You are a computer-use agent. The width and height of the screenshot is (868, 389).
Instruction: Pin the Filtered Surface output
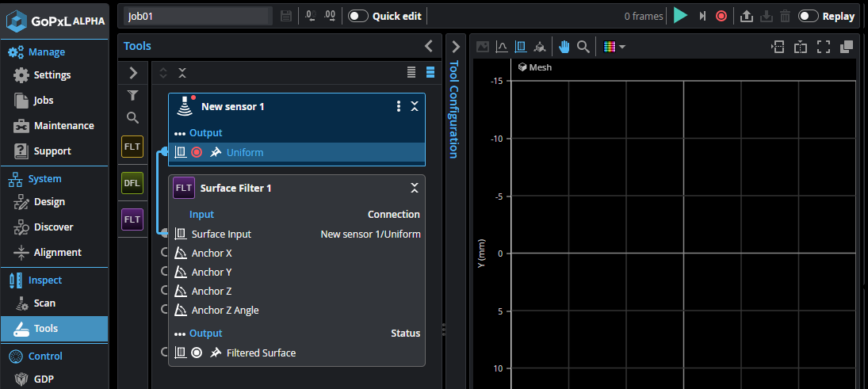(x=215, y=353)
